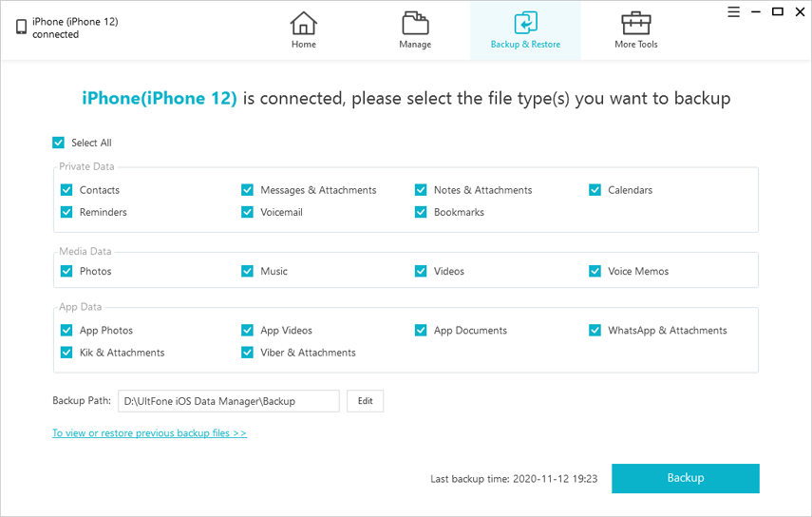Go to the More Tools tab
812x517 pixels.
[x=635, y=44]
